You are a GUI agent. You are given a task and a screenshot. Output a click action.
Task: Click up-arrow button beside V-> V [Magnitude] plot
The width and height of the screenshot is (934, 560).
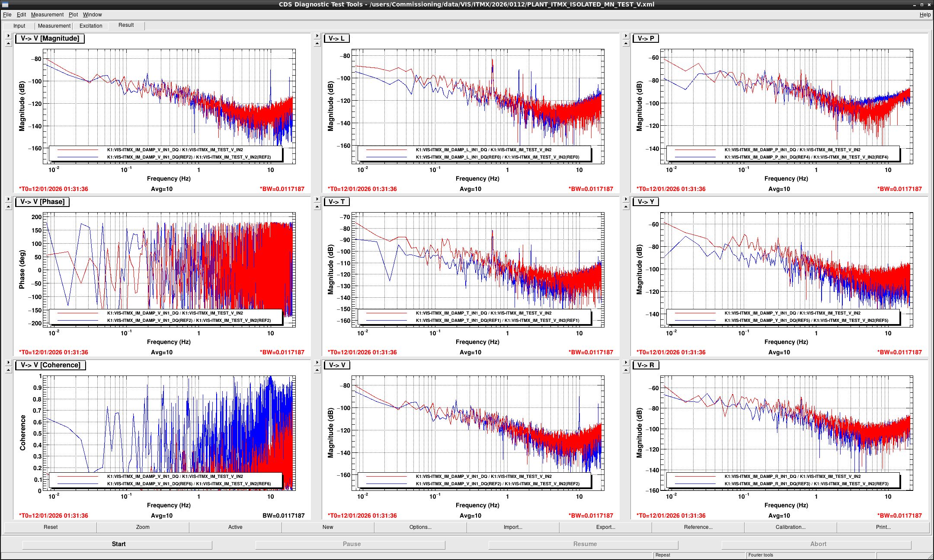coord(8,43)
